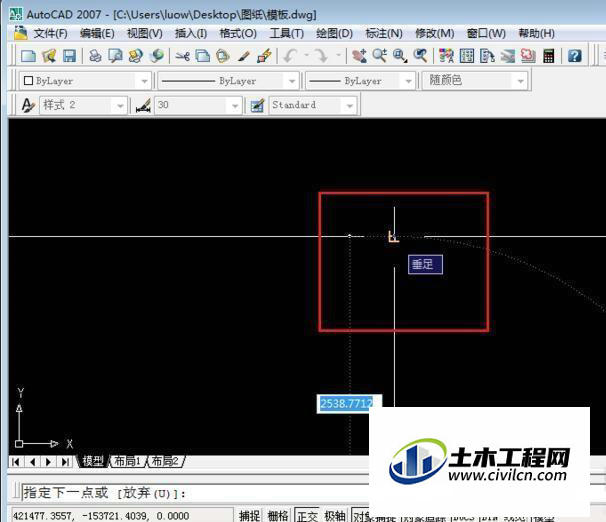
Task: Click the Dimension Style icon
Action: 143,105
